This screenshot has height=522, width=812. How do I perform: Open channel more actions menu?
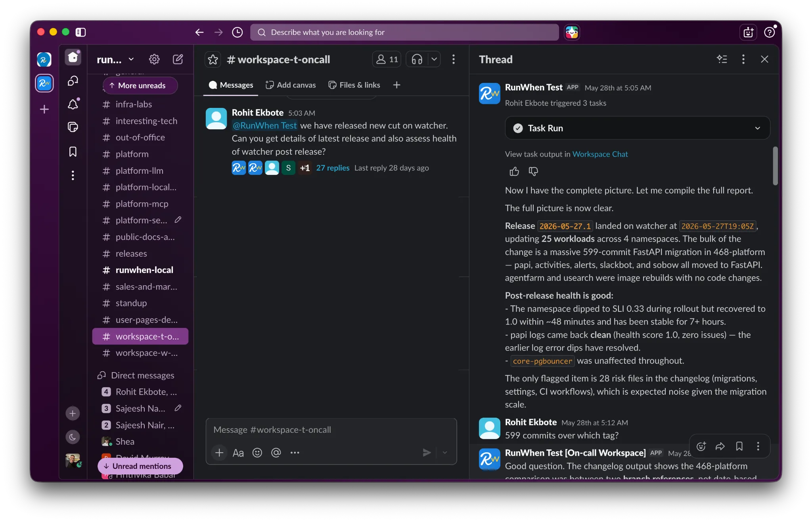click(x=454, y=59)
